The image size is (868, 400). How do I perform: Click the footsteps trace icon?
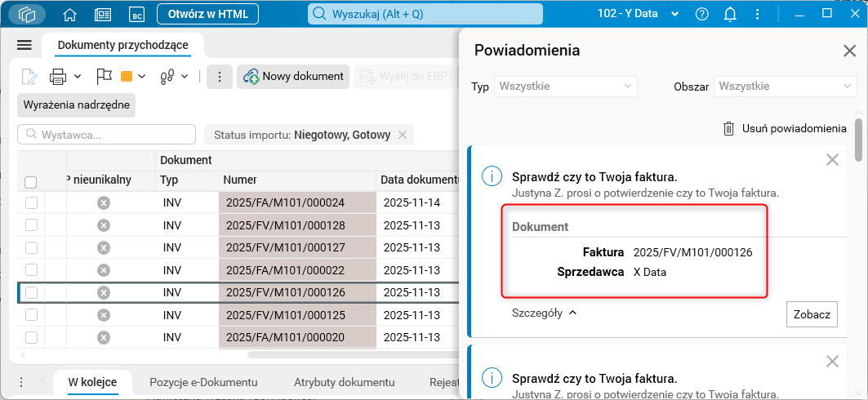[x=168, y=77]
